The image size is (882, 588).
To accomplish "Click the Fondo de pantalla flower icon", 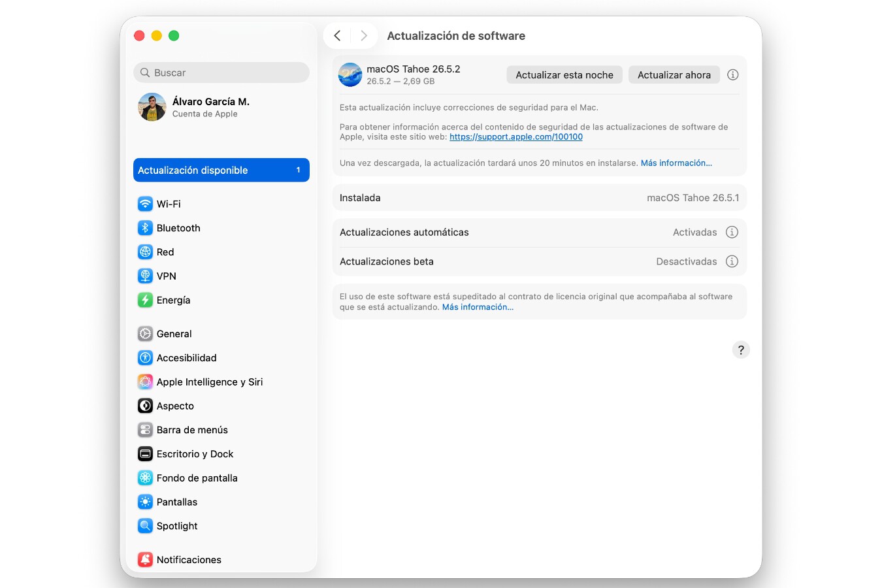I will 145,478.
